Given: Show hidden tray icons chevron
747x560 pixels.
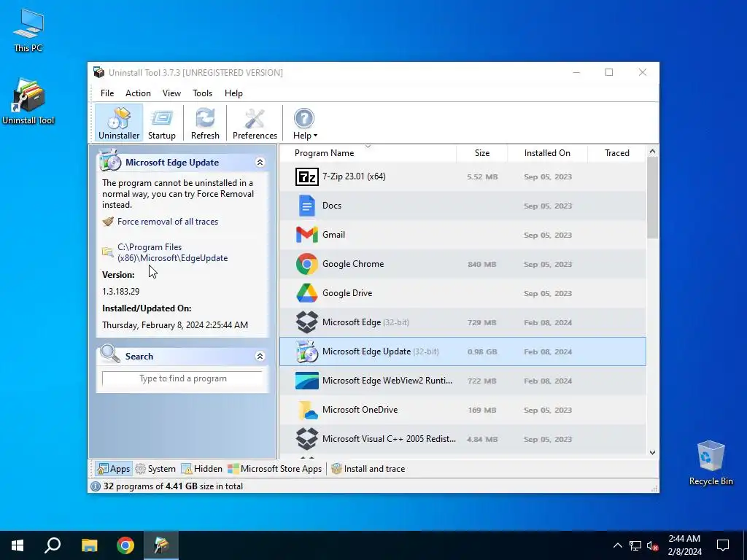Looking at the screenshot, I should pos(617,545).
